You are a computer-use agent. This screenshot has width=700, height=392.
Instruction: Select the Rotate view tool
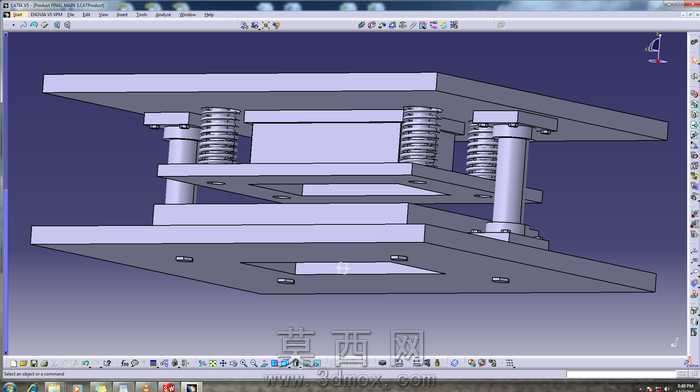click(233, 363)
